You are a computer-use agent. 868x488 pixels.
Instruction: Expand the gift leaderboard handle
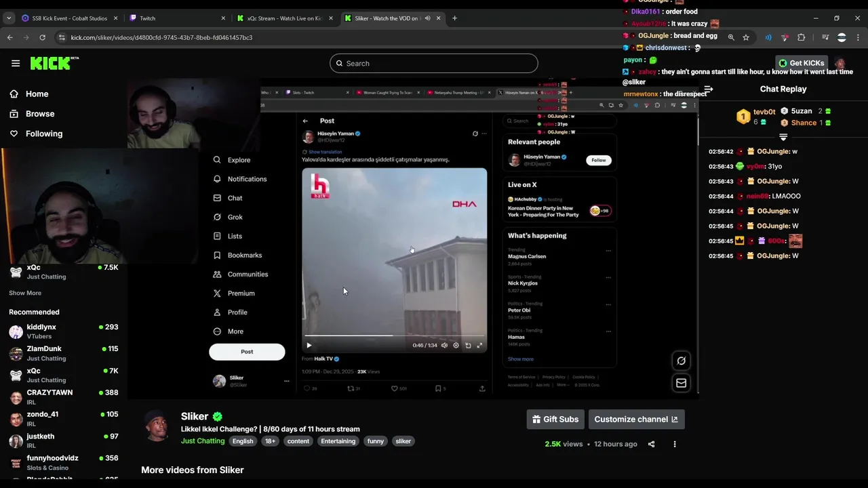pos(783,138)
